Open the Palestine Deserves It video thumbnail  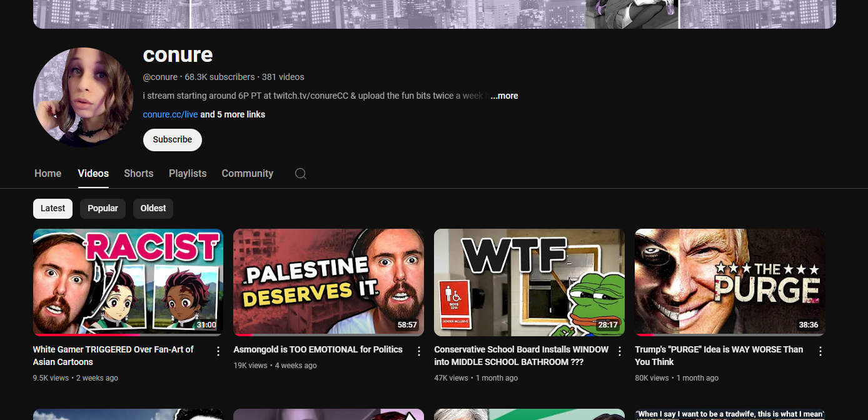coord(328,282)
